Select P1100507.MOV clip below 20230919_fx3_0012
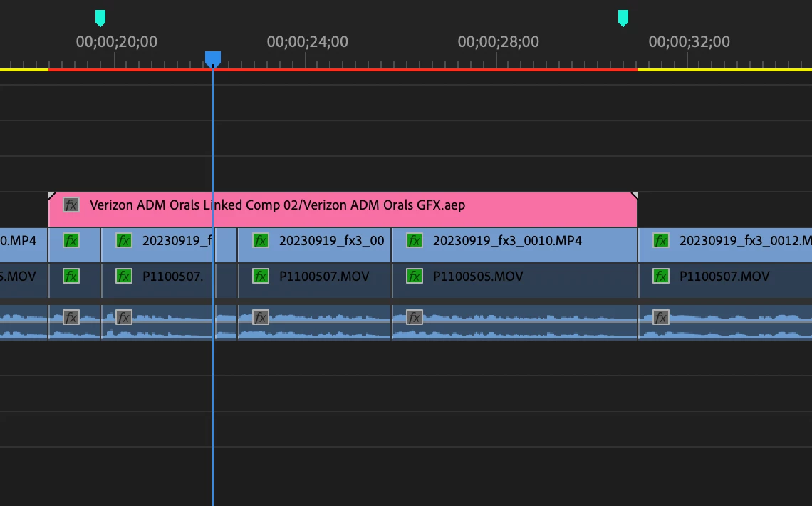This screenshot has width=812, height=506. tap(726, 280)
